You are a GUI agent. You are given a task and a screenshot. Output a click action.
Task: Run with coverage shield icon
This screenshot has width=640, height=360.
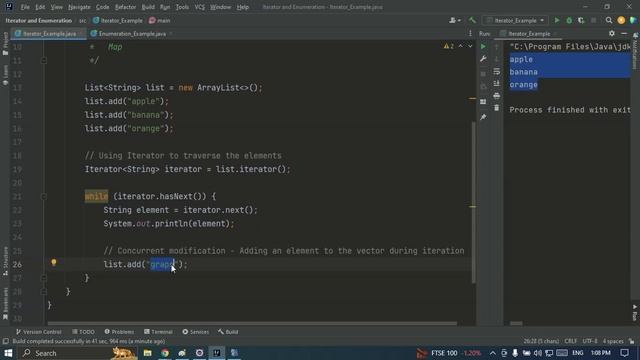[x=581, y=20]
